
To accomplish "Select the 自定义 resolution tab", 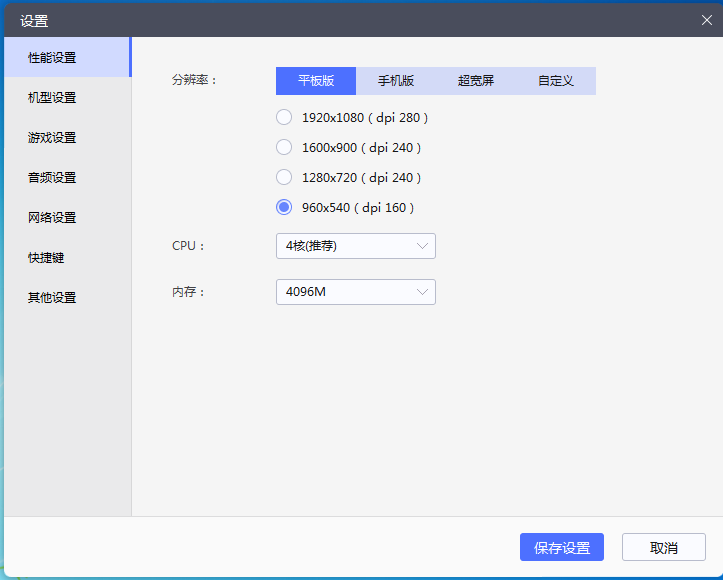I will (x=556, y=81).
